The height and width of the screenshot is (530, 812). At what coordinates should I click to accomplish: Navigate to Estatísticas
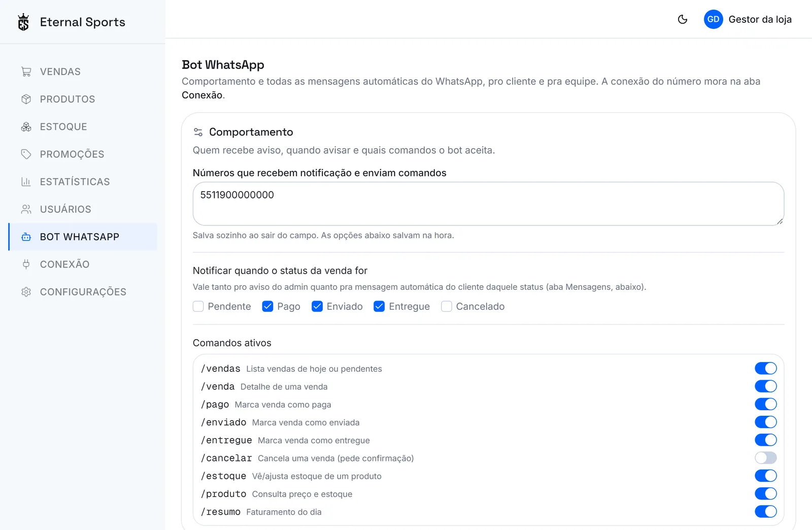(x=83, y=182)
